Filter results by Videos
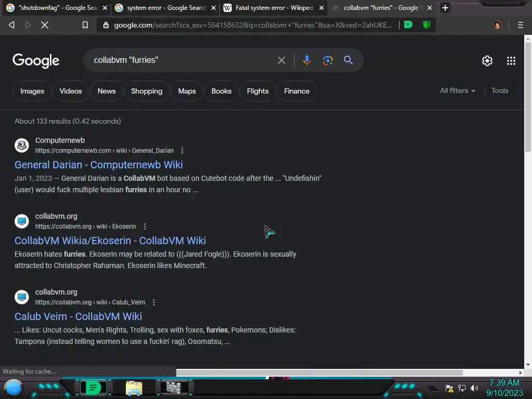The width and height of the screenshot is (532, 399). 71,91
